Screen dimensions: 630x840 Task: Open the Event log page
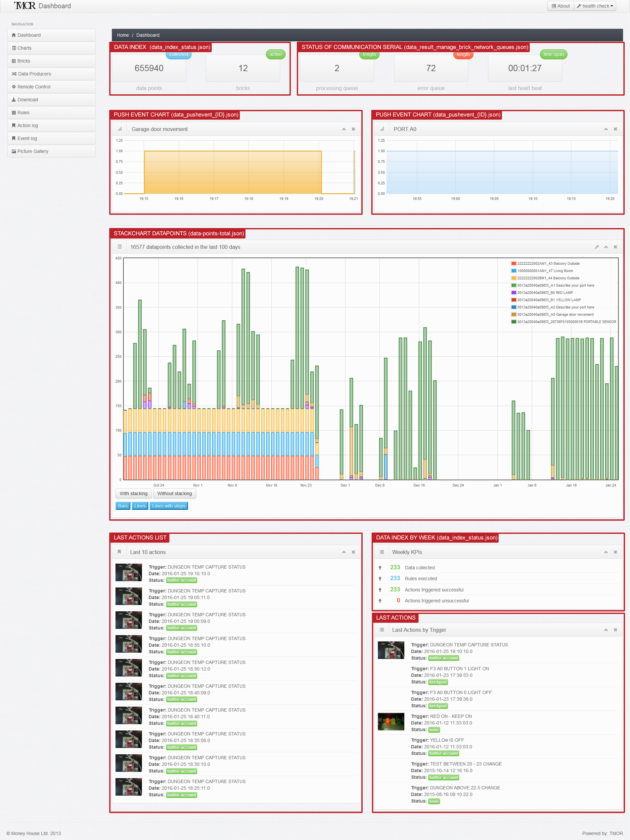pyautogui.click(x=51, y=138)
